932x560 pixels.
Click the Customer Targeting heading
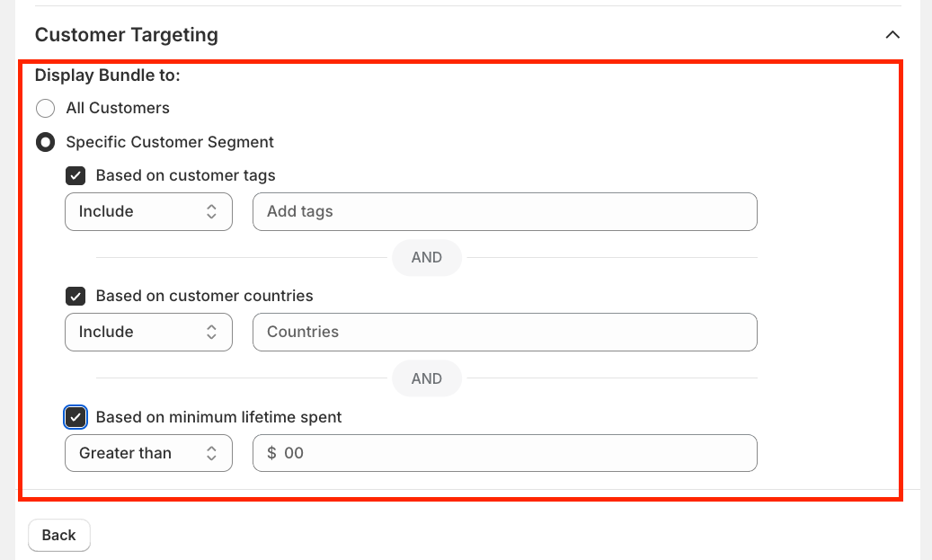(127, 35)
